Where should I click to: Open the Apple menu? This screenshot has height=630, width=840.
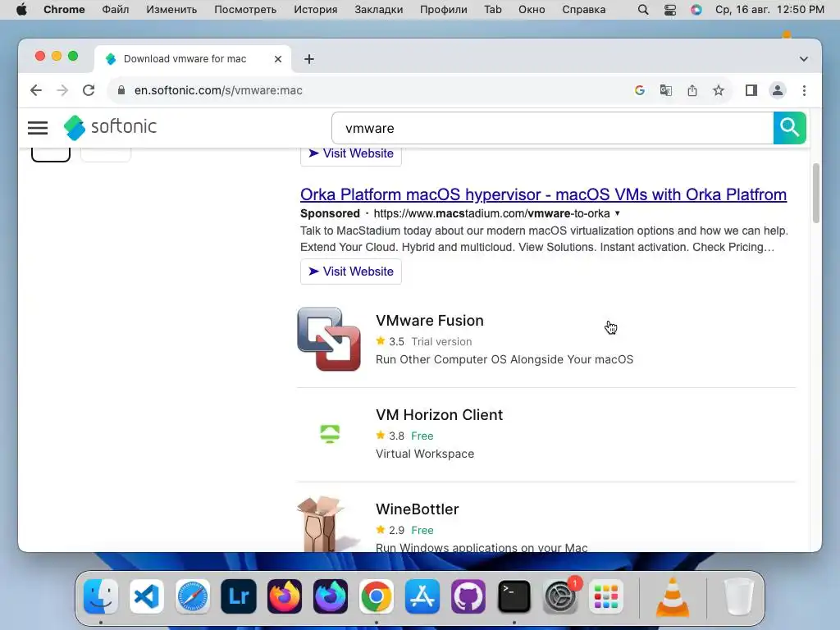click(x=21, y=10)
